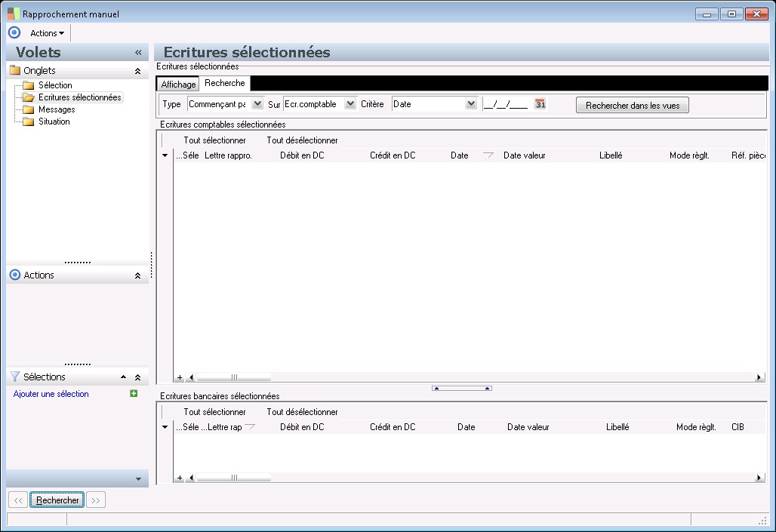Screen dimensions: 776x532
Task: Sort comptables grid by Crédit en DC
Action: 393,155
